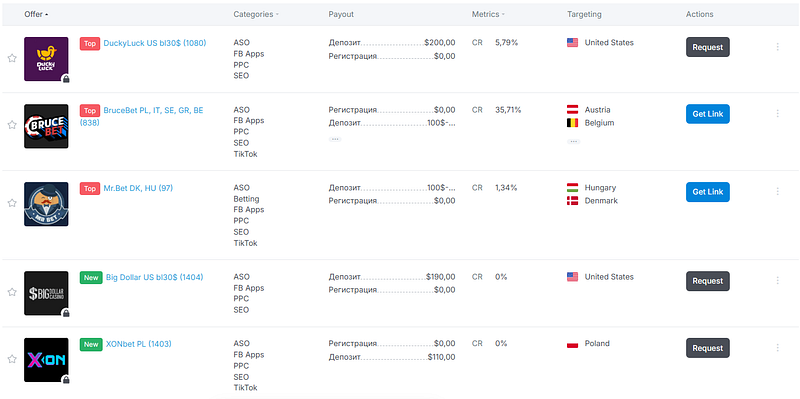This screenshot has height=399, width=800.
Task: Toggle favorite star for BruceBet offer
Action: click(12, 125)
